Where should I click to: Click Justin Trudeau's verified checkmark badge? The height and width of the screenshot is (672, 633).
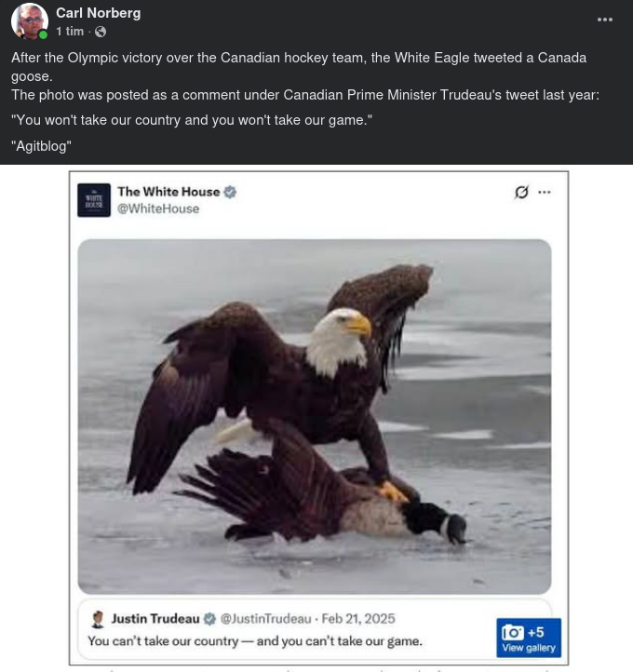209,619
